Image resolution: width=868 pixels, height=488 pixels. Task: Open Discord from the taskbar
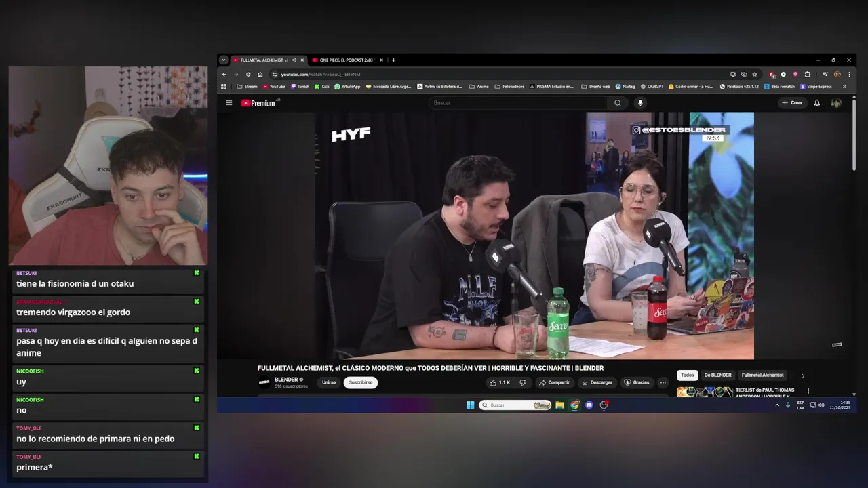click(x=589, y=405)
